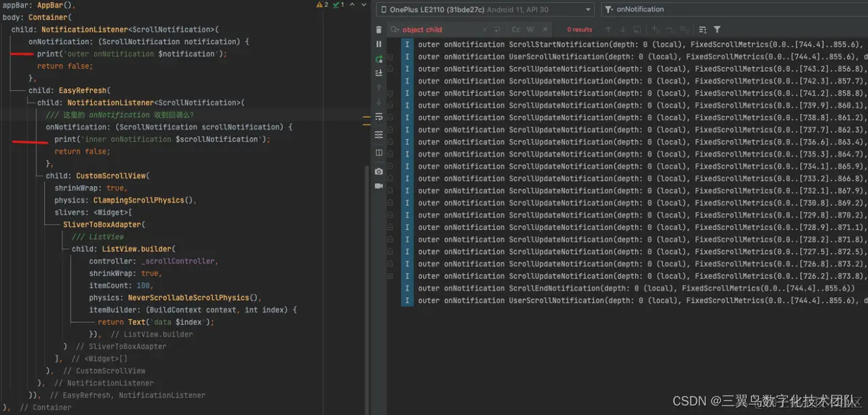Go to next search occurrence arrow
This screenshot has width=868, height=415.
click(623, 30)
